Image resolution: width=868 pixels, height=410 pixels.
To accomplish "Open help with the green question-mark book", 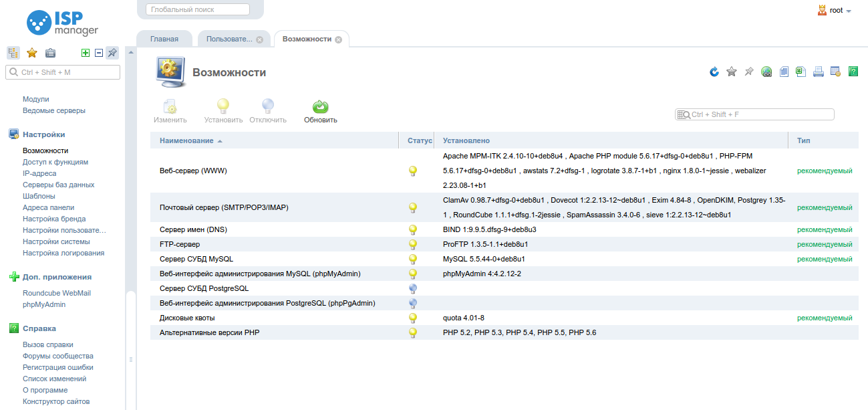I will pos(853,72).
